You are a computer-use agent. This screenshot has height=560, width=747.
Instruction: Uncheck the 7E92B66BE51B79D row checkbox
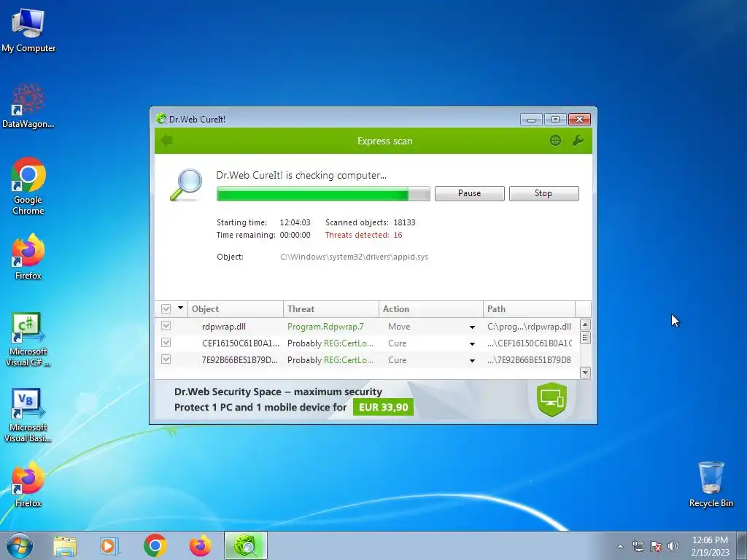coord(166,359)
